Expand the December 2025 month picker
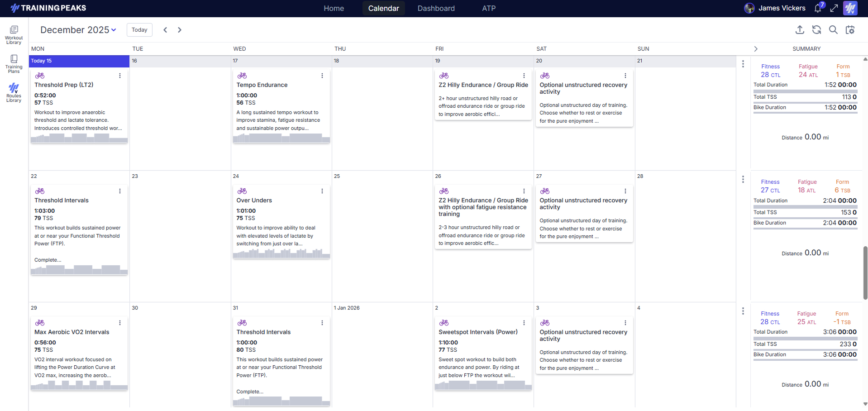Image resolution: width=868 pixels, height=411 pixels. point(78,30)
